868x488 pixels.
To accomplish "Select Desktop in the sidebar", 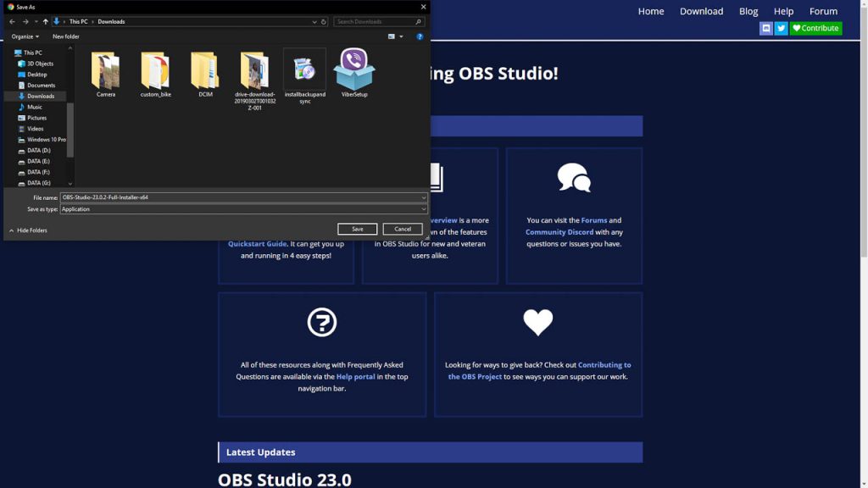I will coord(33,75).
